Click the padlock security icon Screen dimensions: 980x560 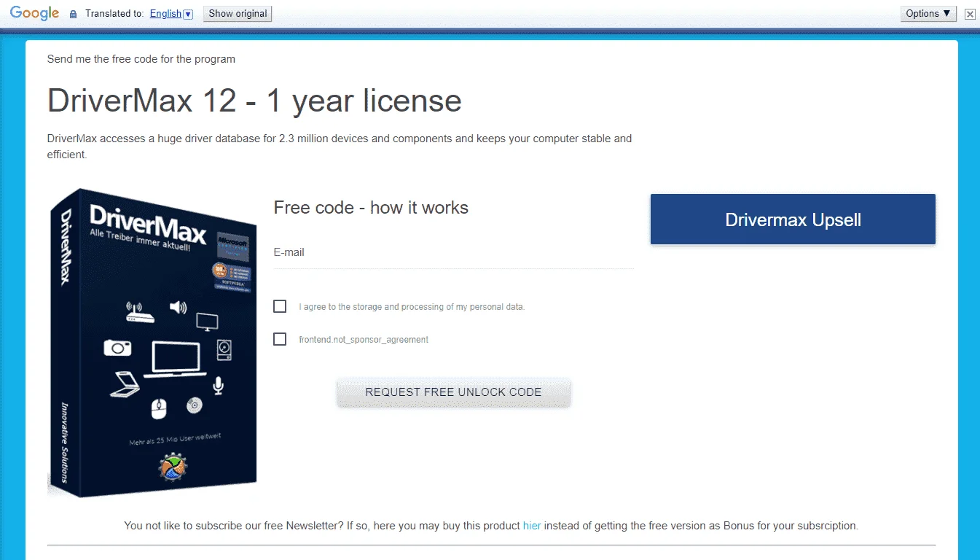(x=73, y=14)
